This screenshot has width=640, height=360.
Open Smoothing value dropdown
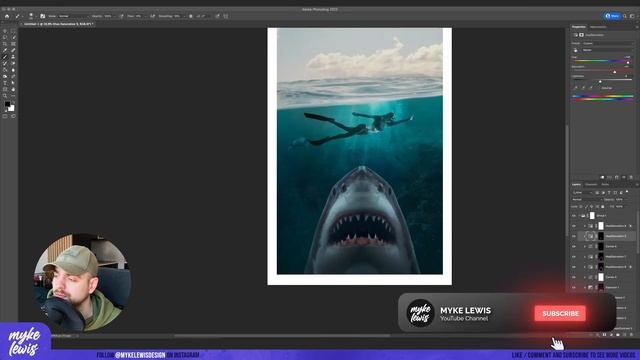pyautogui.click(x=180, y=16)
